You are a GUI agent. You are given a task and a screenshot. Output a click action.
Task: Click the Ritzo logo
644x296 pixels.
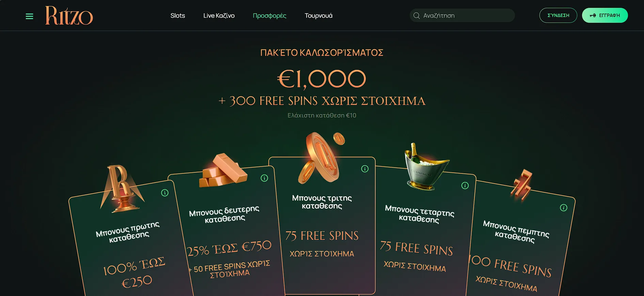tap(69, 16)
